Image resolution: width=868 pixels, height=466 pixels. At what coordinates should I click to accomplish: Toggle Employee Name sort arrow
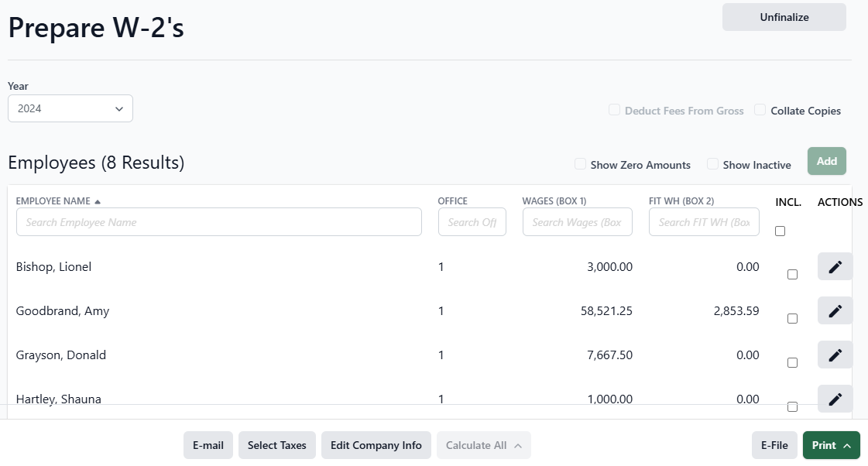click(x=98, y=201)
